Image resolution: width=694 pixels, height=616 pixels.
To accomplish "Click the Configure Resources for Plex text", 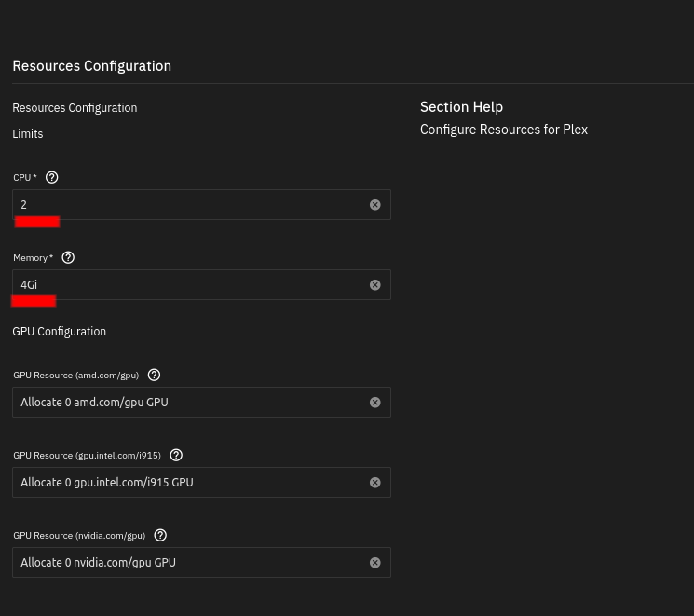I will pyautogui.click(x=503, y=130).
